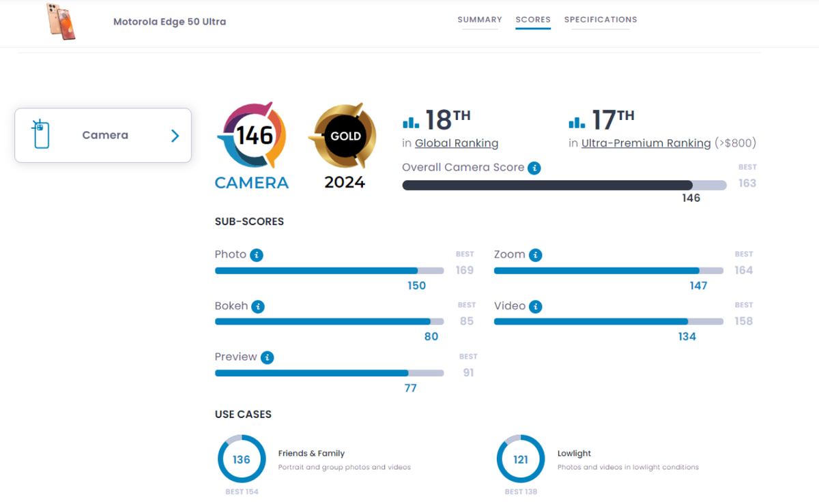
Task: Click the Overall Camera Score progress bar
Action: point(564,185)
